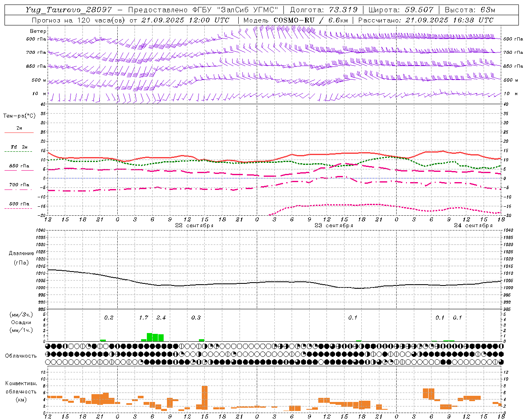Viewport: 525px width, 420px height.
Task: Click the Облачность row label
Action: click(21, 356)
